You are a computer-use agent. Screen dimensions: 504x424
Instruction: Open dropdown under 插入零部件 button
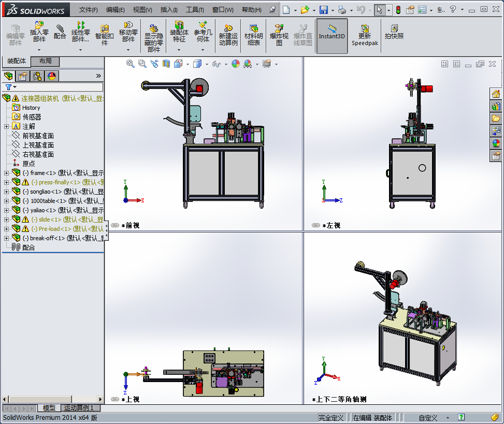coord(39,50)
